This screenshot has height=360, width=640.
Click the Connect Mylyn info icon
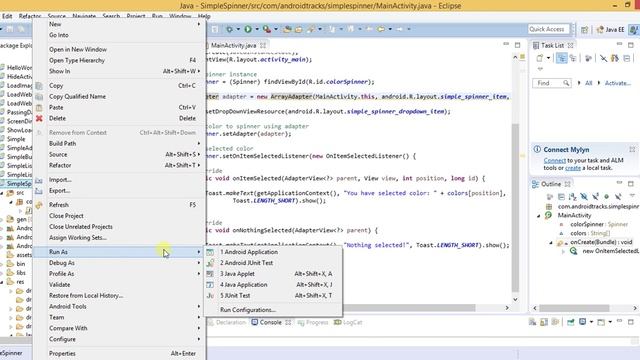coord(537,149)
